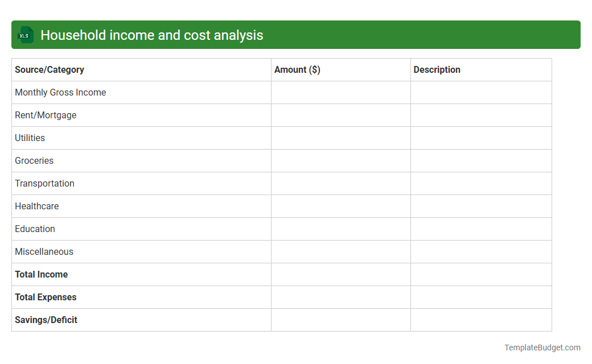Screen dimensions: 592x364
Task: Select the Rent/Mortgage category cell
Action: (46, 115)
